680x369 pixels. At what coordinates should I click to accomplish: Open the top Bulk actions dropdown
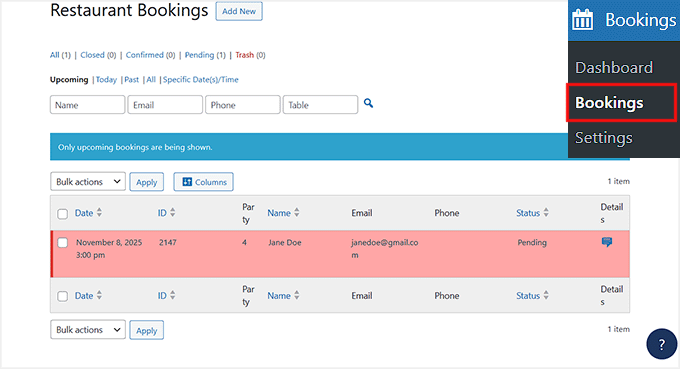[88, 182]
